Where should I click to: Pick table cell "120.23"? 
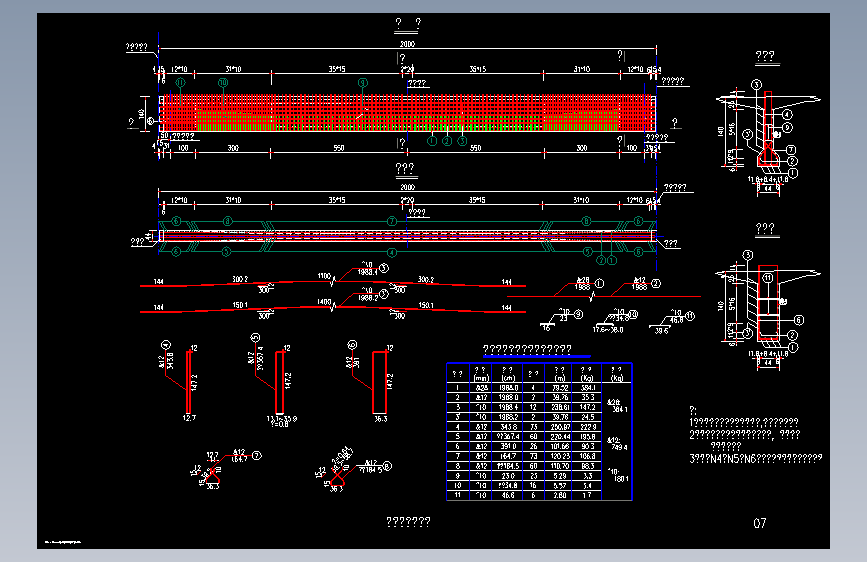coord(560,456)
